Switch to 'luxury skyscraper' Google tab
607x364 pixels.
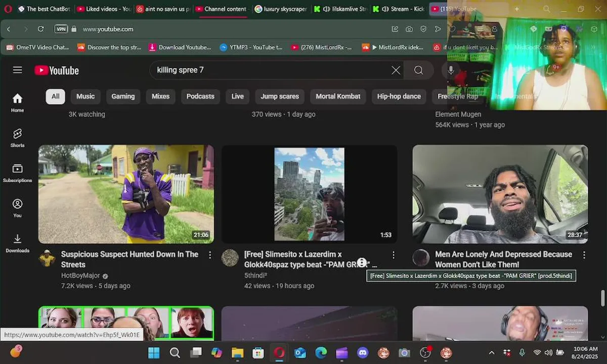[281, 9]
